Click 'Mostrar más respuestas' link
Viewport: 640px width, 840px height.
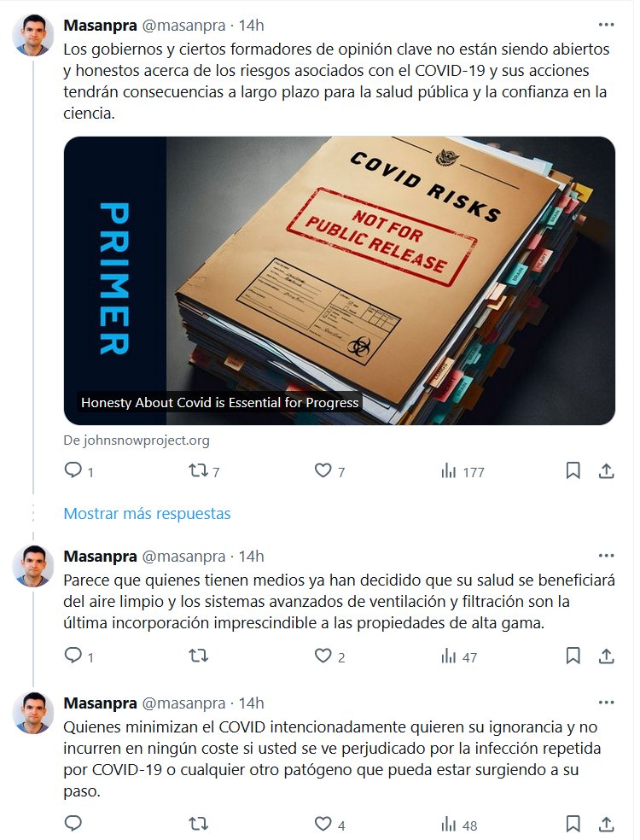click(148, 513)
